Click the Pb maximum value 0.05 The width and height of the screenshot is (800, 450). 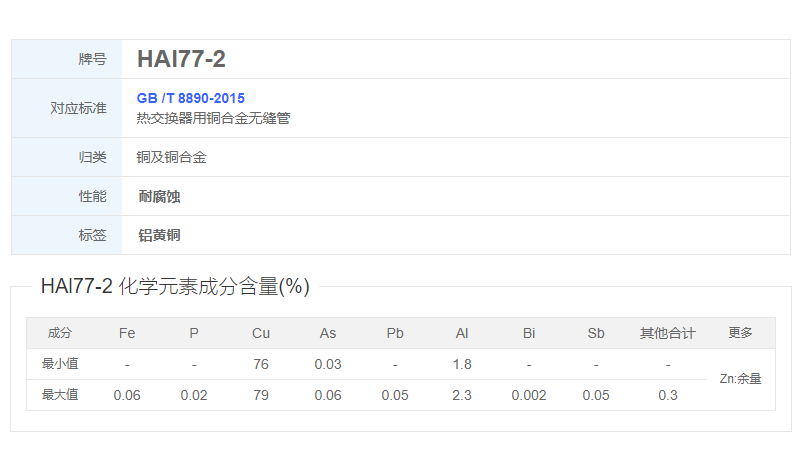coord(395,395)
